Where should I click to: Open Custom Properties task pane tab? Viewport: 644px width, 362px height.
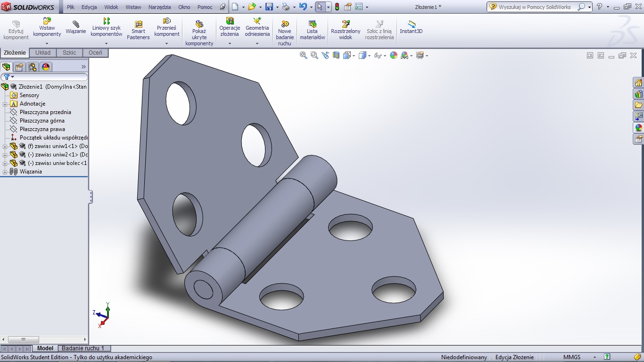(x=638, y=139)
